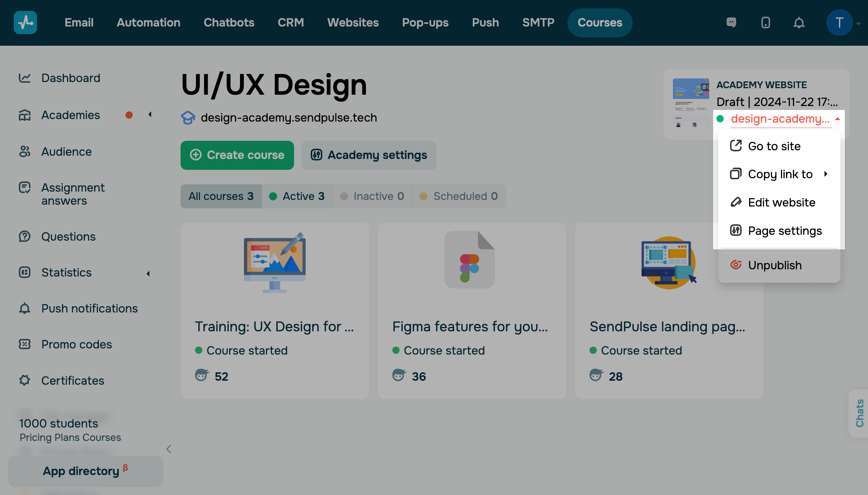868x495 pixels.
Task: Open account avatar T menu
Action: click(839, 23)
